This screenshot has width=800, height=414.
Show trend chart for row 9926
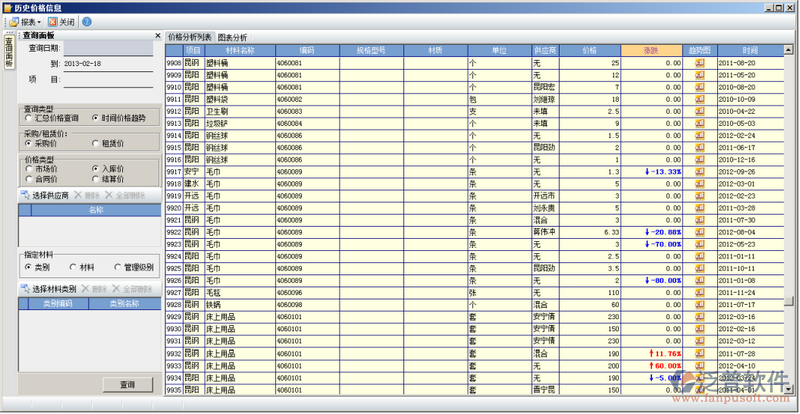[x=699, y=281]
